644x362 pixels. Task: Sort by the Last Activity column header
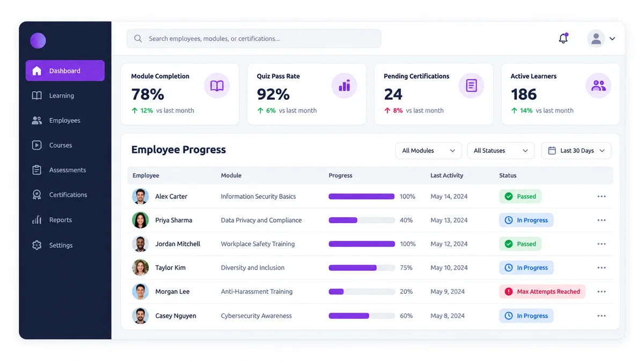pos(447,175)
